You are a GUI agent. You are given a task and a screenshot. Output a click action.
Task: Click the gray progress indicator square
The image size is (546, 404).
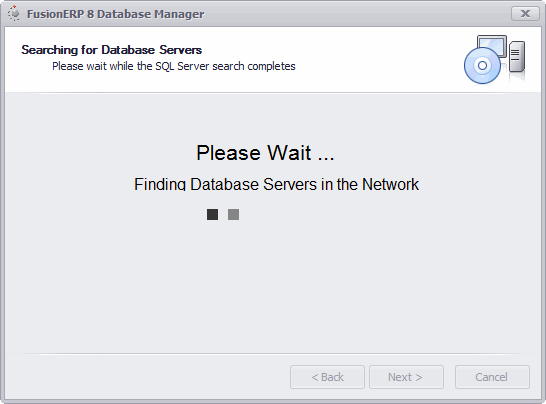233,214
